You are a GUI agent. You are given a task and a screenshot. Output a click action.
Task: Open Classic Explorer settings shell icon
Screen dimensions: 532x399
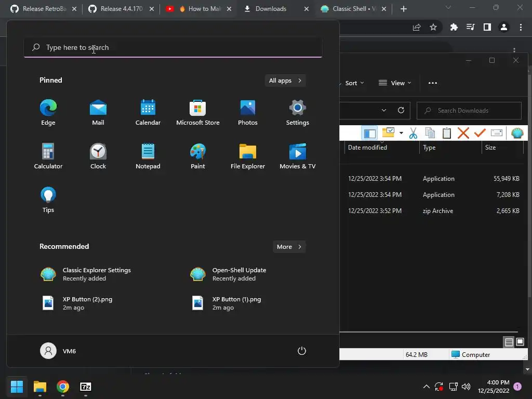click(517, 133)
